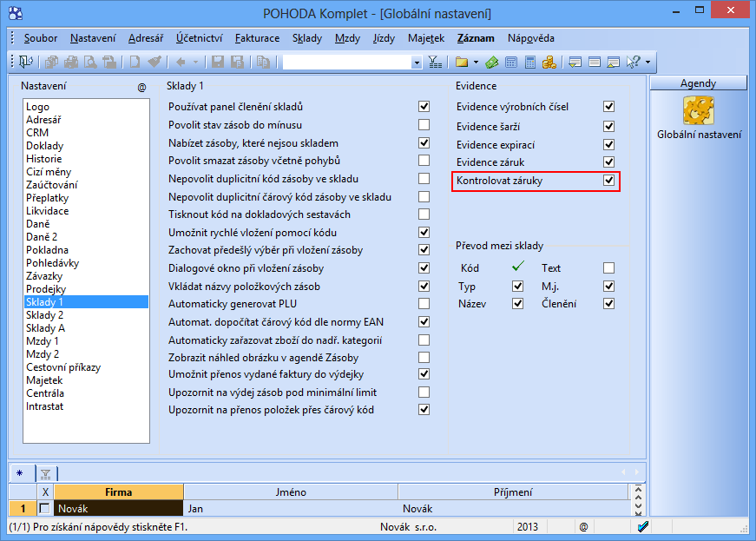Click the exit door icon in the toolbar
This screenshot has height=541, width=756.
click(x=25, y=62)
